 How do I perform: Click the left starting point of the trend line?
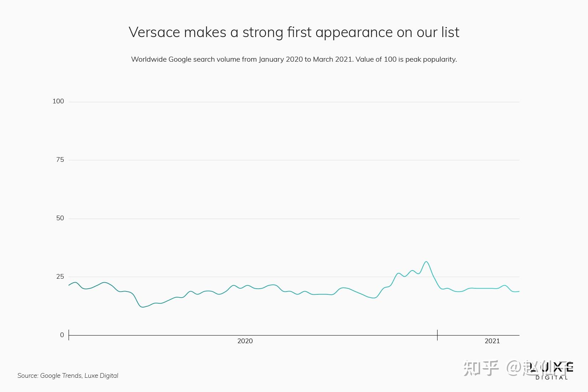tap(69, 285)
